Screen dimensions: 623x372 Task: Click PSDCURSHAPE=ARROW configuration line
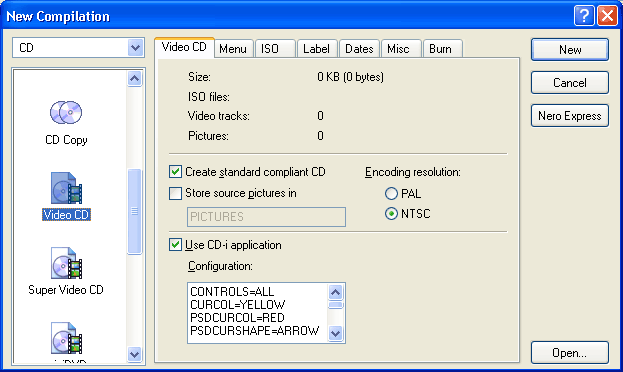point(255,331)
